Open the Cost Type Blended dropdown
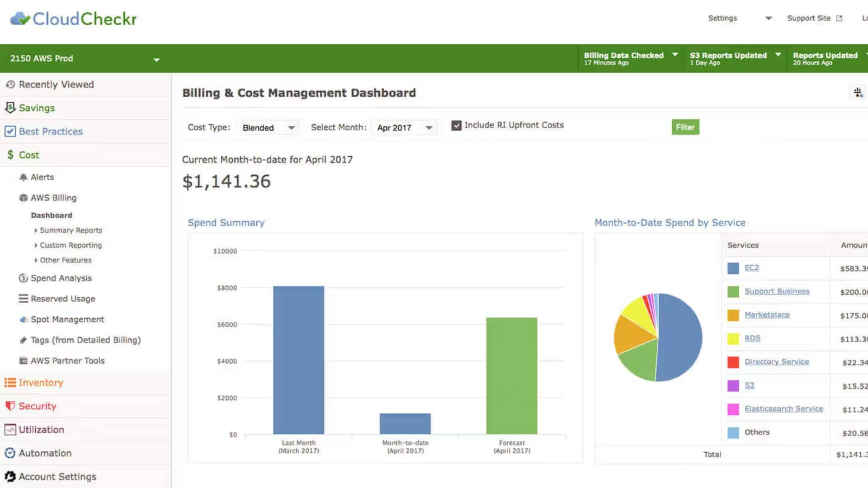 268,128
